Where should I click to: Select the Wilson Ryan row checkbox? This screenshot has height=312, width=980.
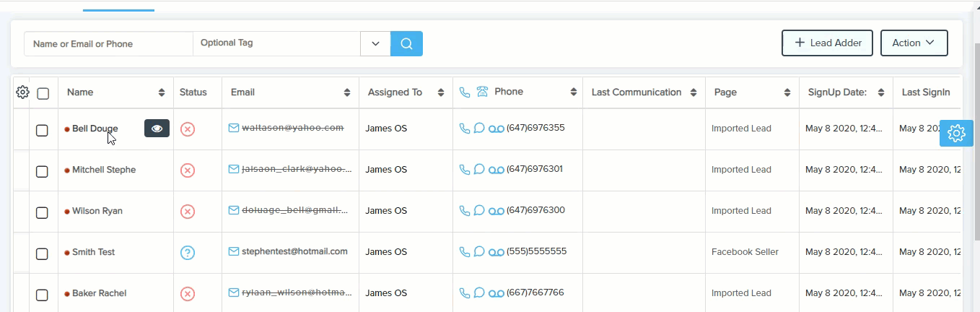(x=42, y=212)
